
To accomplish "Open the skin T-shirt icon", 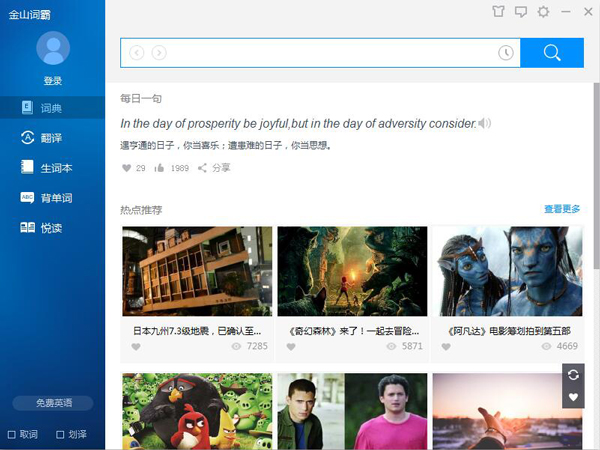I will (498, 12).
